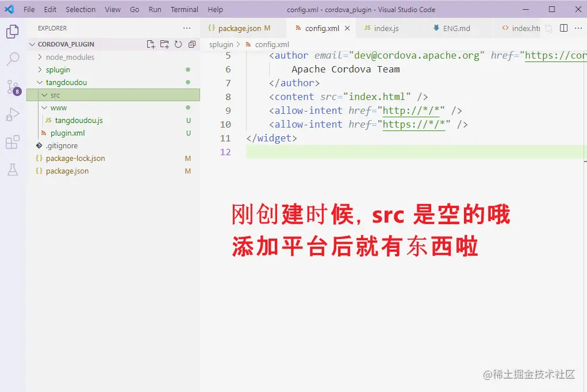This screenshot has width=587, height=392.
Task: Open Explorer views and more actions menu
Action: pos(187,28)
